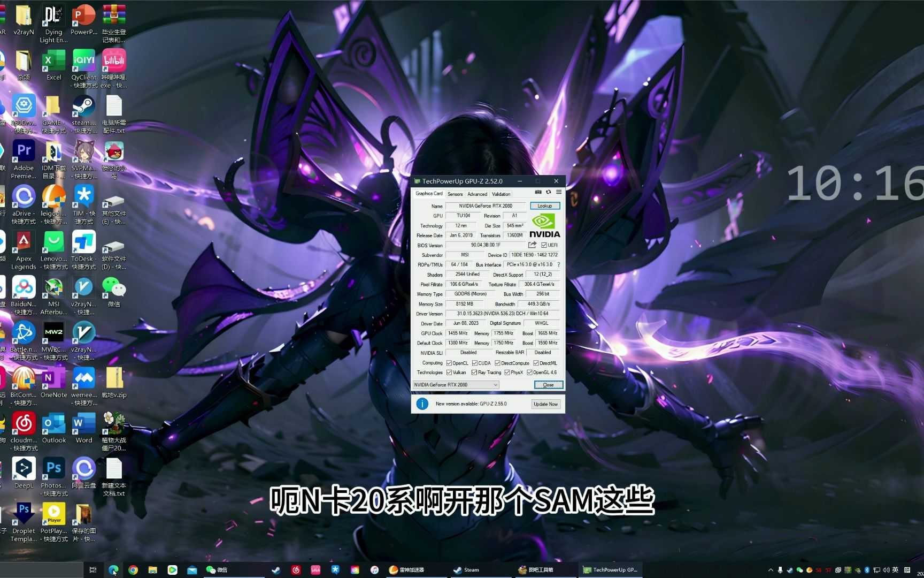924x578 pixels.
Task: Toggle the Ray Tracing checkbox
Action: [474, 372]
